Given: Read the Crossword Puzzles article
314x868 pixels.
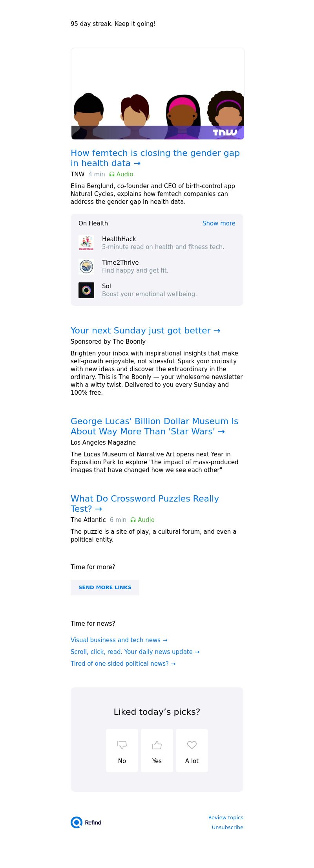Looking at the screenshot, I should coord(144,504).
